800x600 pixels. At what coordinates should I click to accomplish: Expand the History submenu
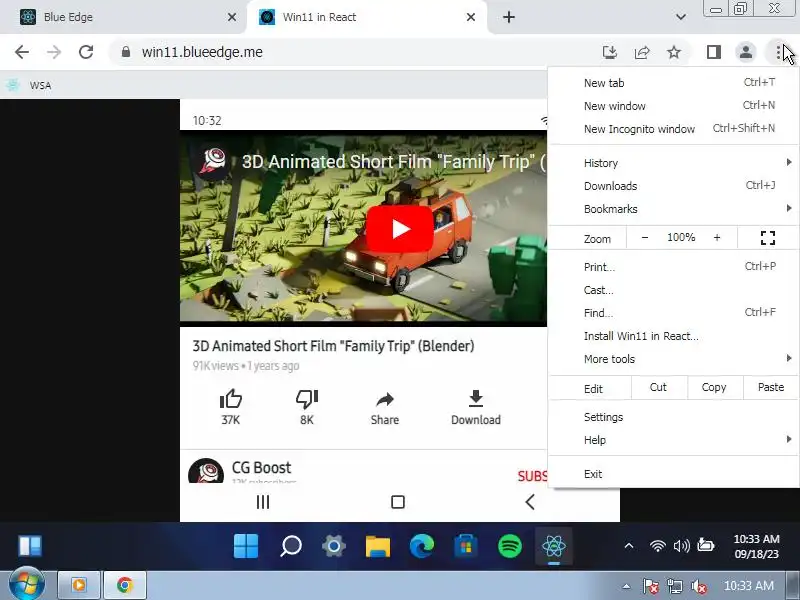pos(673,163)
